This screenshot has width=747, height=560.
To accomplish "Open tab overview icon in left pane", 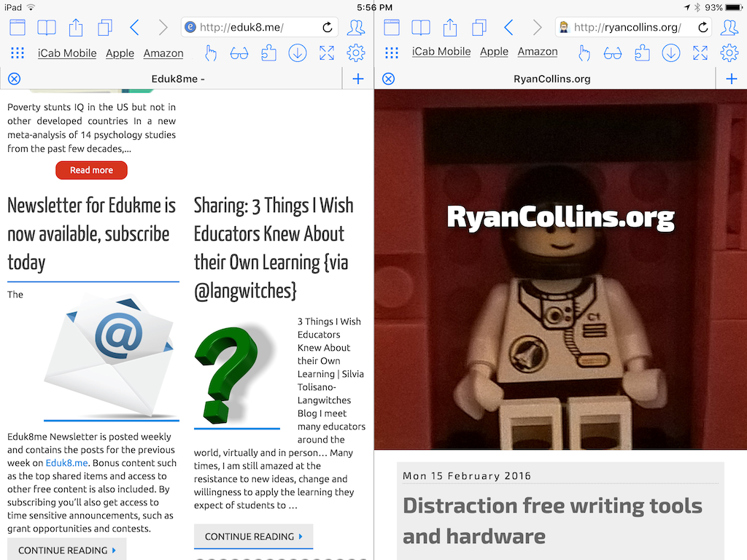I will coord(105,28).
